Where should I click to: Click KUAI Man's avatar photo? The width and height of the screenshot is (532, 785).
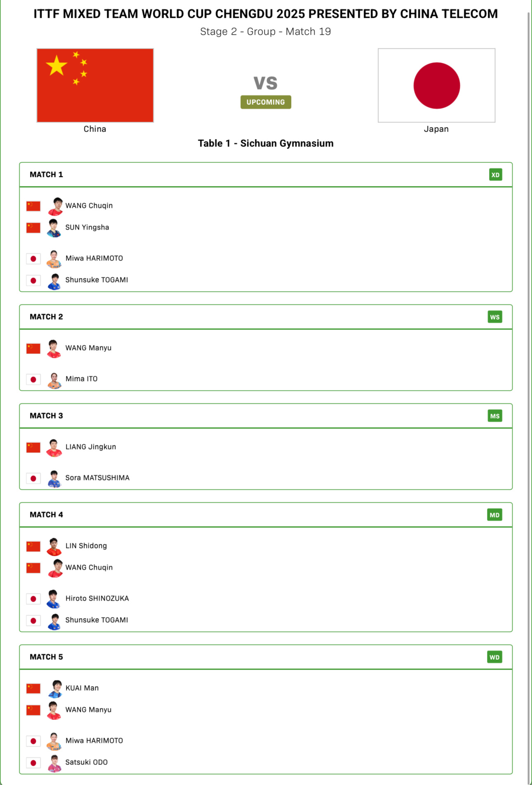(x=54, y=689)
